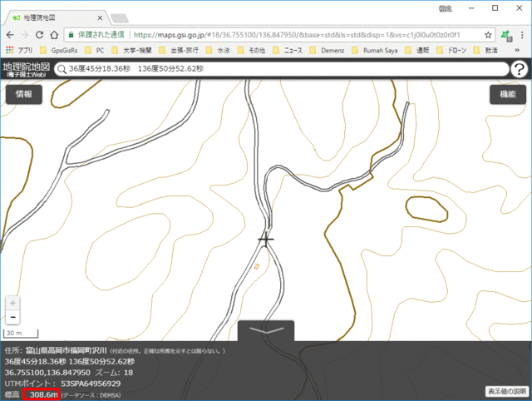Open the PC bookmark folder
This screenshot has width=532, height=401.
click(95, 51)
